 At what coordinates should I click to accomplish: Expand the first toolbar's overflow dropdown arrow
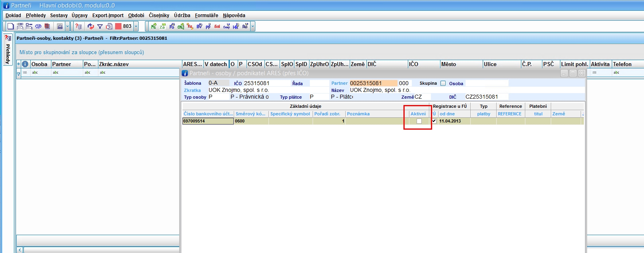tap(67, 26)
